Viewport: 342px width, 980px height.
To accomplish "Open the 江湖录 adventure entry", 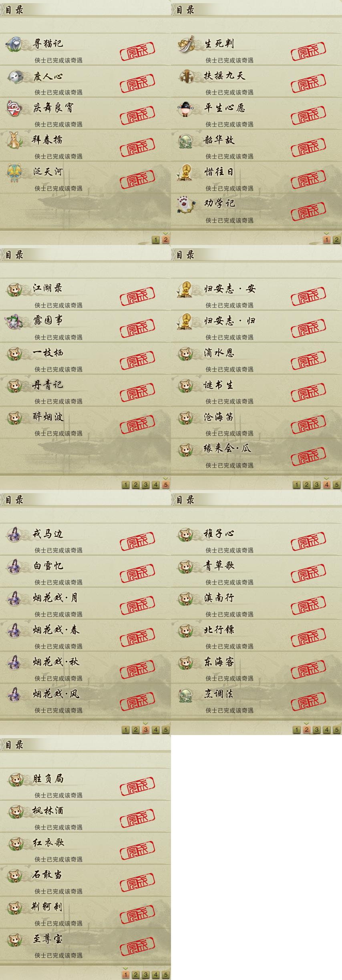I will pos(85,294).
